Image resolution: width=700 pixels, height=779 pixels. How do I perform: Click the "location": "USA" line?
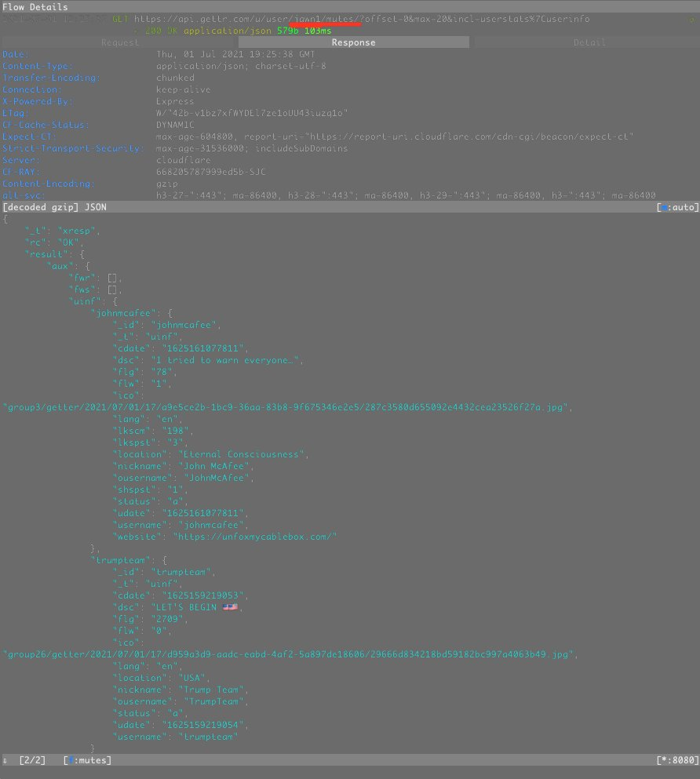pyautogui.click(x=161, y=678)
